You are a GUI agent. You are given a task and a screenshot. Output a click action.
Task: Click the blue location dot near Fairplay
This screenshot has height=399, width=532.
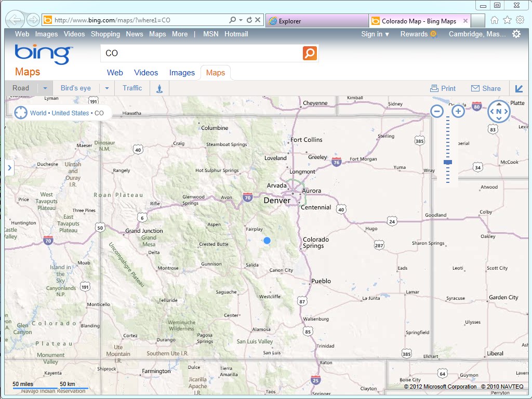pyautogui.click(x=267, y=241)
